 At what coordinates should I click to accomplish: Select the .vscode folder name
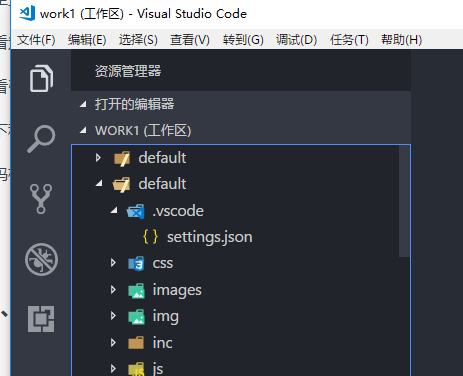[178, 211]
